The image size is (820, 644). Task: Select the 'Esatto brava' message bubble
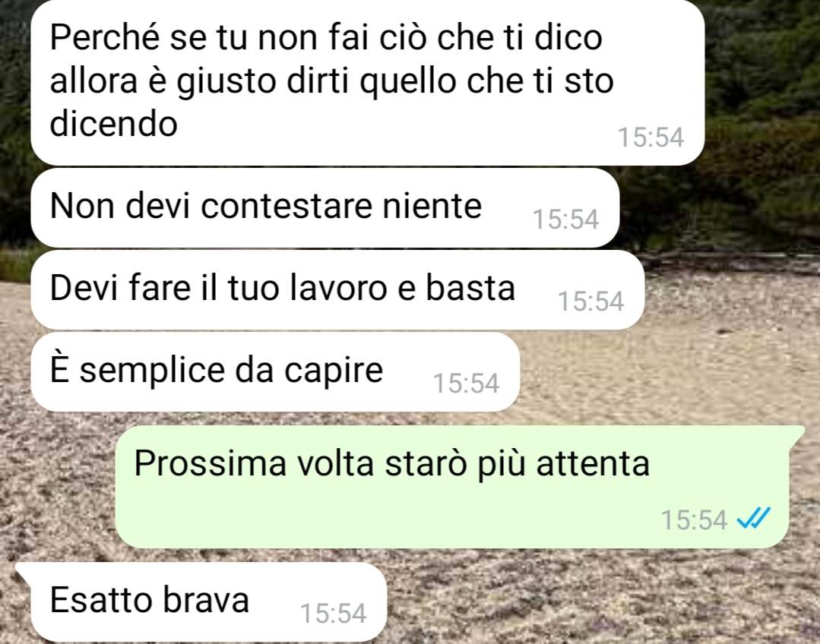209,601
